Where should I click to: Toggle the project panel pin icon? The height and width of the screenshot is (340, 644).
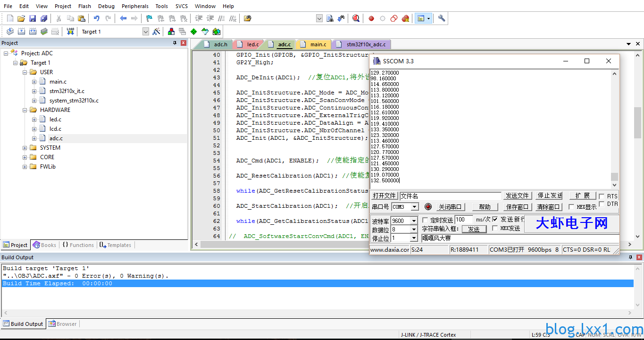pyautogui.click(x=175, y=43)
